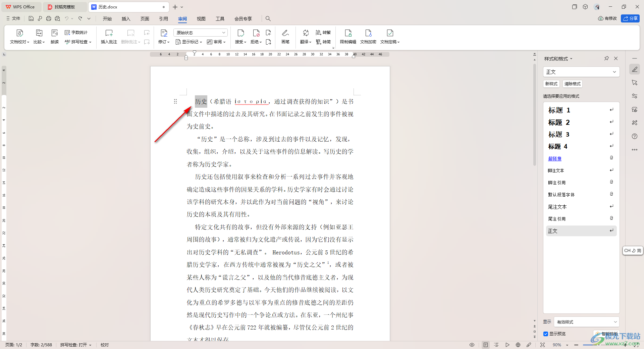Screen dimensions: 644x349
Task: Open 字数统计 word count
Action: [76, 33]
